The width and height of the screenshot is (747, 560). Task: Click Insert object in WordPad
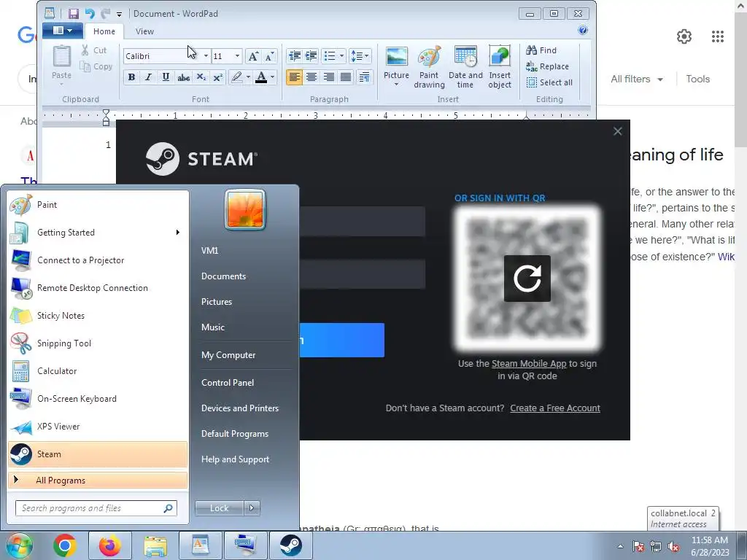[x=499, y=66]
